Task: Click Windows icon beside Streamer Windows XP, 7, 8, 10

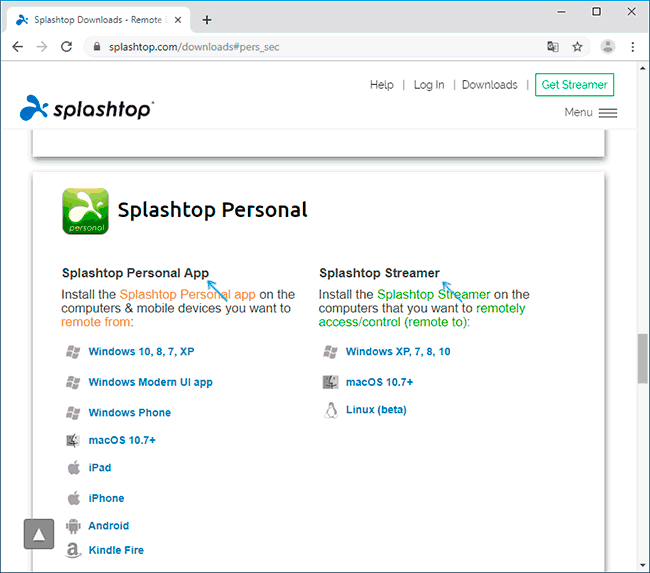Action: [x=330, y=352]
